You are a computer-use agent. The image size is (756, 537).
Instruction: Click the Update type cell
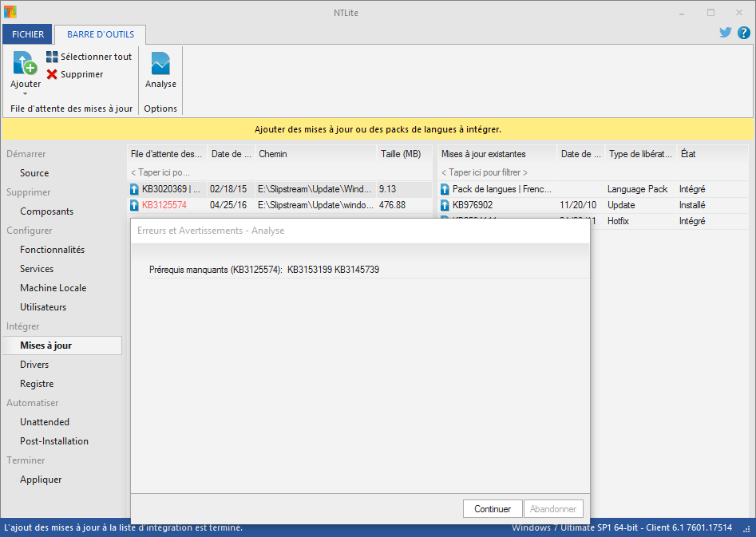click(x=621, y=205)
